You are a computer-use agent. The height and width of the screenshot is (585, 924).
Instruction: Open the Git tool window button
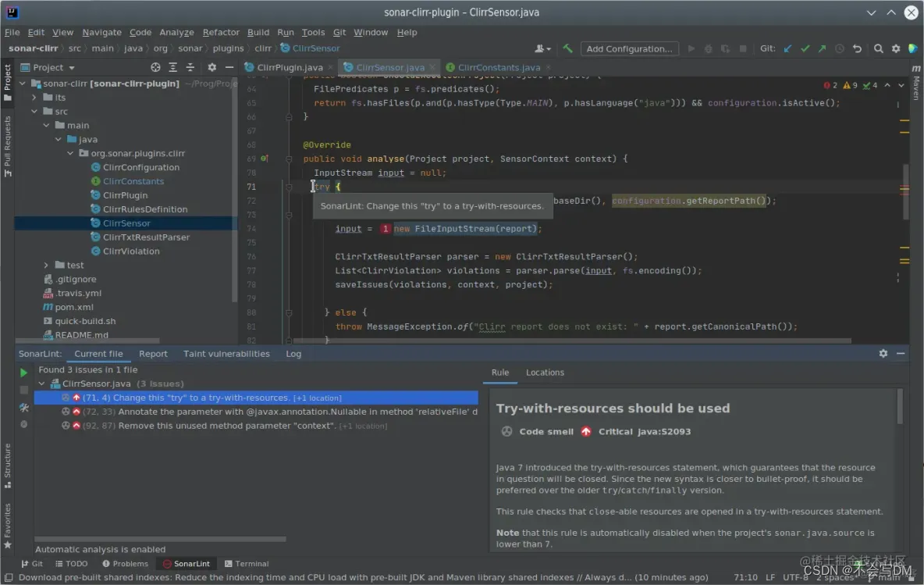[x=32, y=564]
